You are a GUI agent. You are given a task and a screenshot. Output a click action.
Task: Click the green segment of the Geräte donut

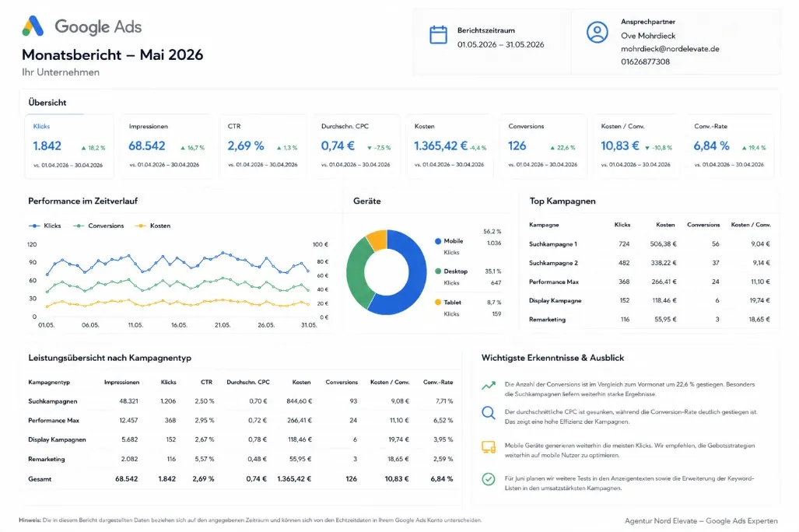[x=356, y=273]
